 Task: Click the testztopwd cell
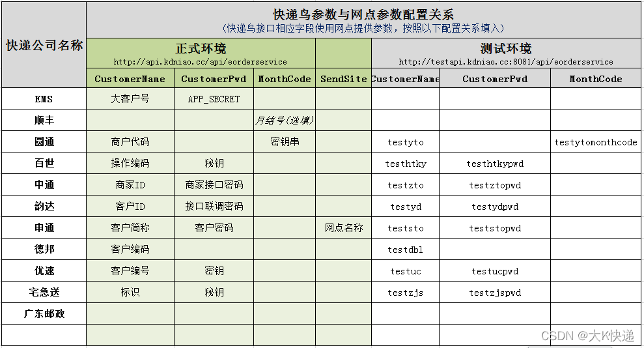point(495,185)
